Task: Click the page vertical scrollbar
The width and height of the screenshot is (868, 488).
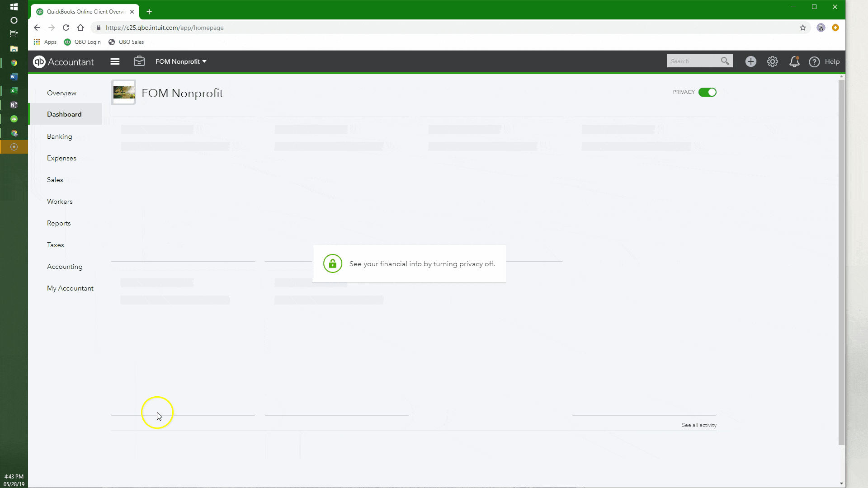Action: [841, 262]
